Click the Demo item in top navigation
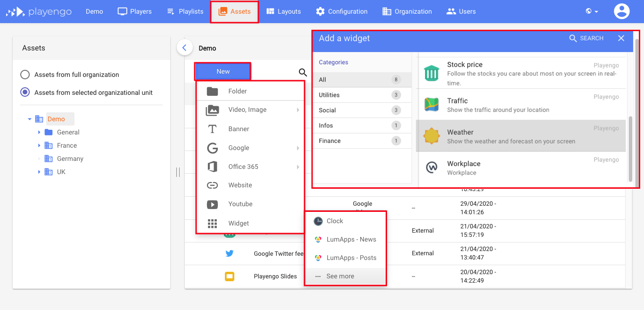644x310 pixels. point(94,11)
